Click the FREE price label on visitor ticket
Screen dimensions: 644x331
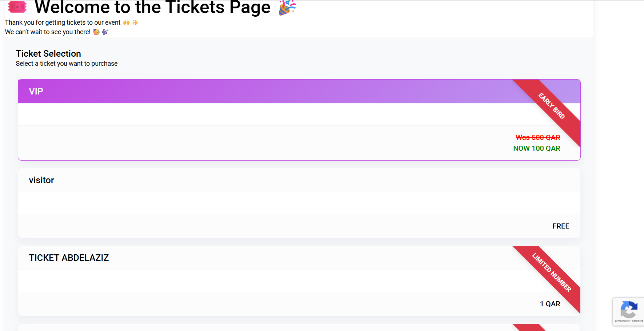click(x=561, y=226)
